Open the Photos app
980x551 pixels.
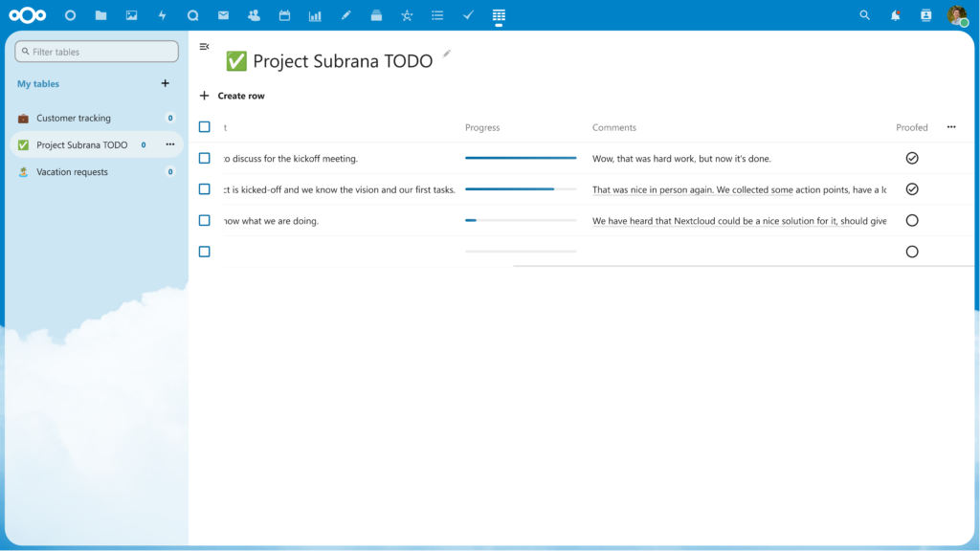(130, 15)
